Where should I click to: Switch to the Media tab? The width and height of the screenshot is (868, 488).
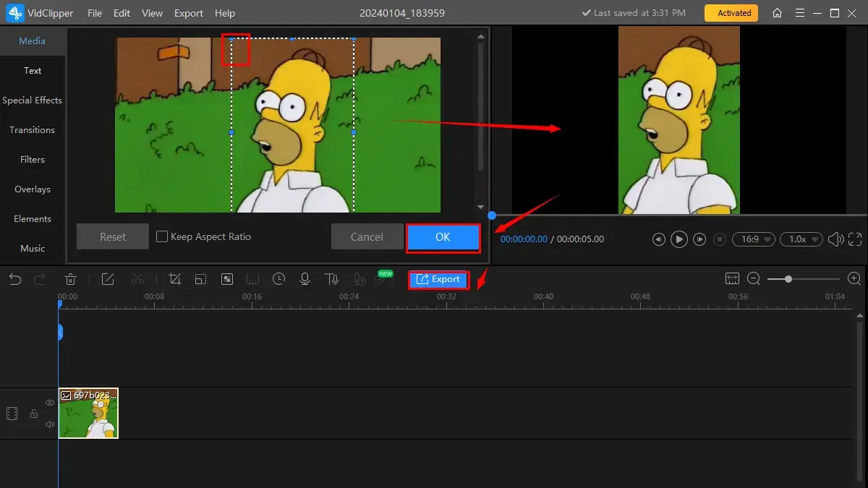click(33, 40)
